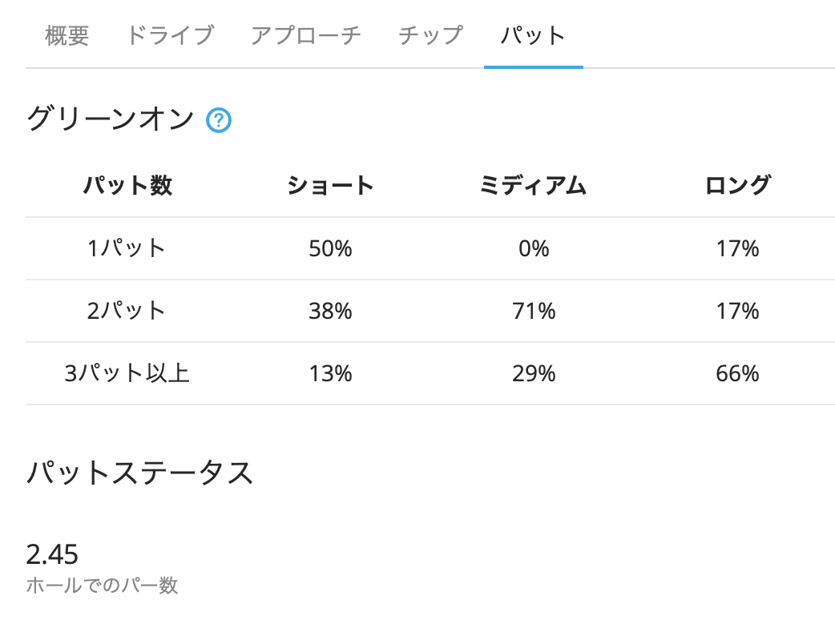
Task: Click the パットステータス section heading
Action: (x=140, y=473)
